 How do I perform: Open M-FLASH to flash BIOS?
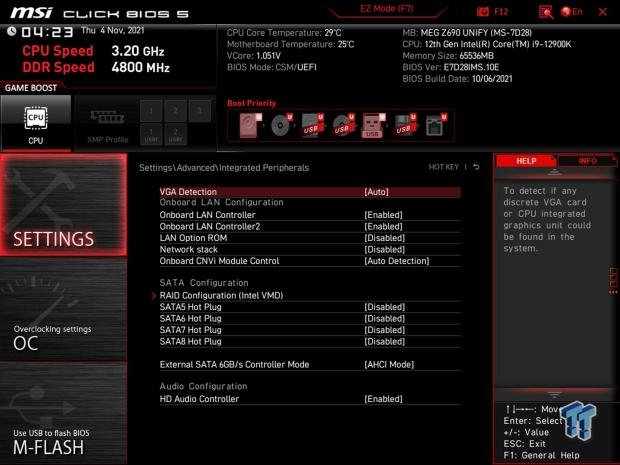click(64, 413)
